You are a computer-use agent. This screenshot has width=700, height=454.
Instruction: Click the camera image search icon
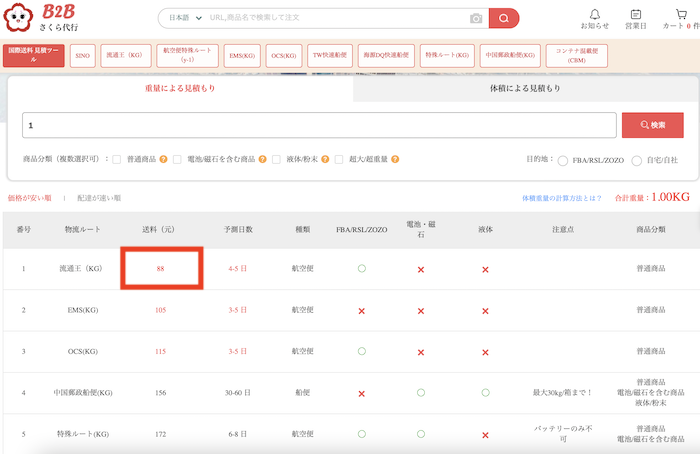pyautogui.click(x=476, y=18)
